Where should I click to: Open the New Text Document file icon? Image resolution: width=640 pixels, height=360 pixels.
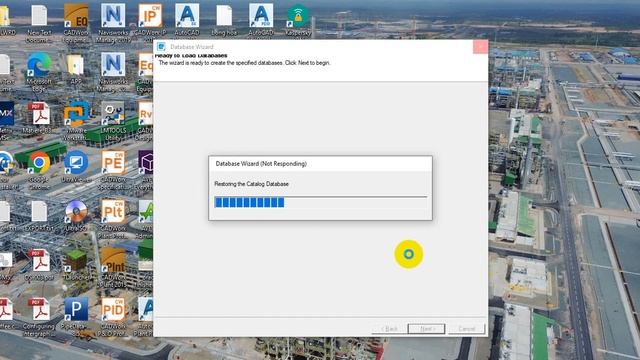click(39, 16)
